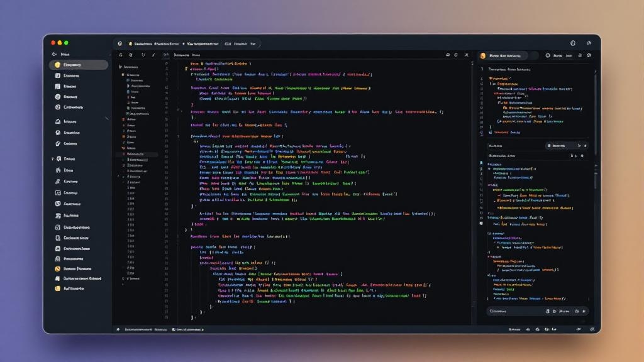Click the circular icon at the title bar's left

(120, 43)
